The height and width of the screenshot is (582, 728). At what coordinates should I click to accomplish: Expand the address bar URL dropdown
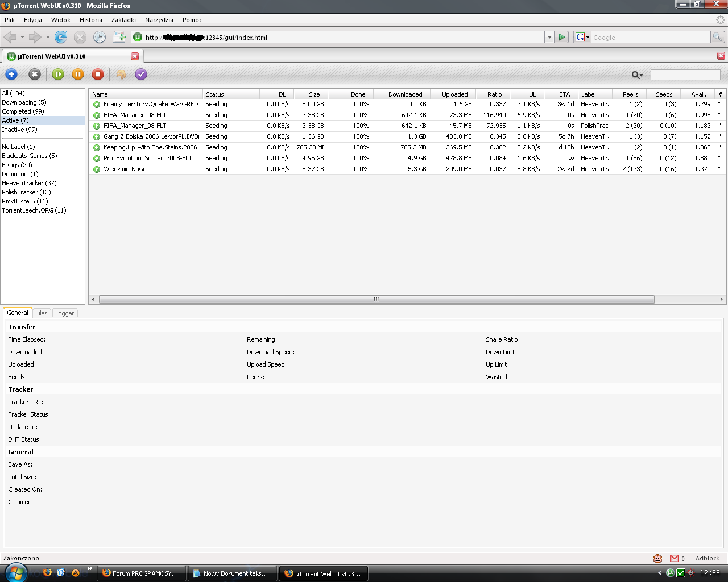click(549, 37)
